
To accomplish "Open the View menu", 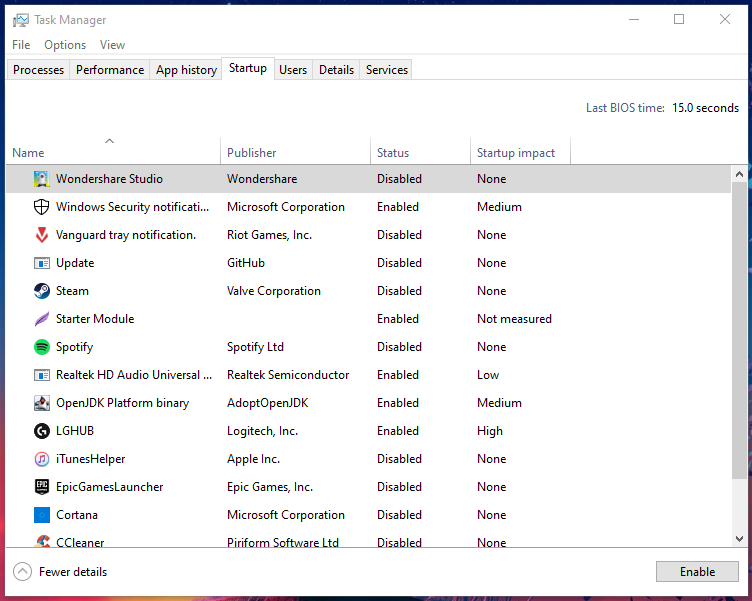I will click(x=112, y=45).
